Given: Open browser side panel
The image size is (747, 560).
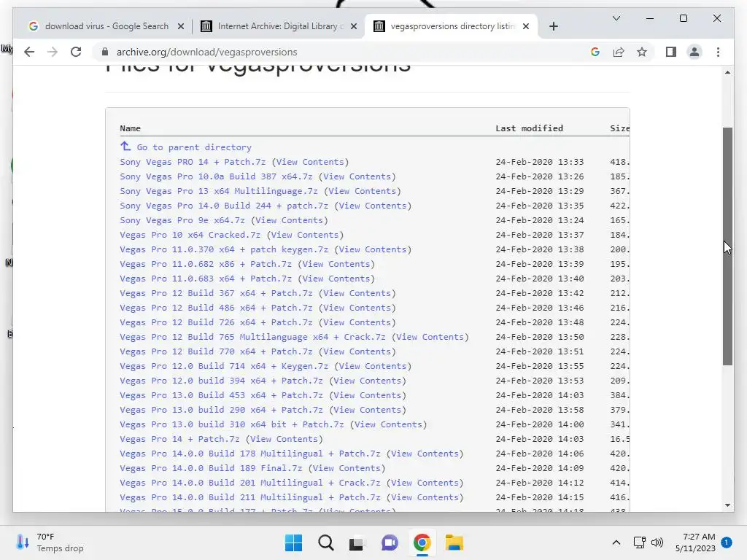Looking at the screenshot, I should pos(671,52).
